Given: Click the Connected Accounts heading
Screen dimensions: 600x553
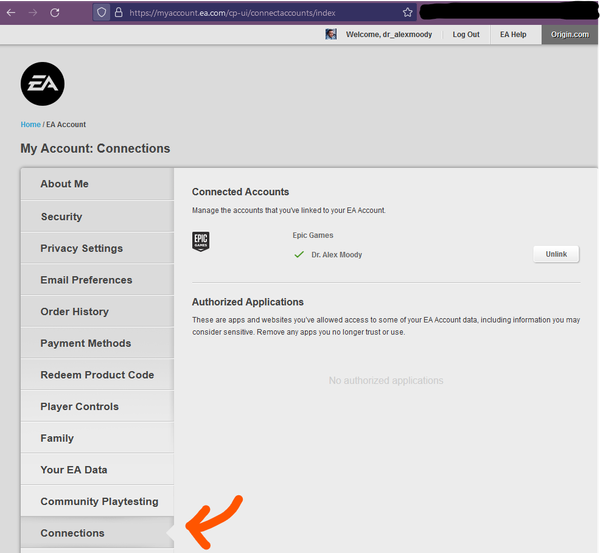Looking at the screenshot, I should (240, 192).
